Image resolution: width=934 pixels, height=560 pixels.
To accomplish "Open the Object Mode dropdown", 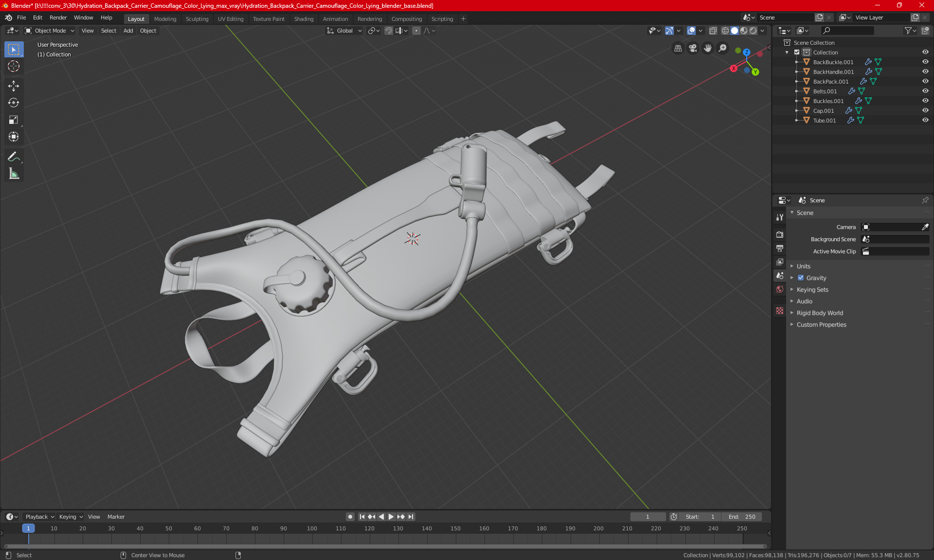I will tap(50, 31).
